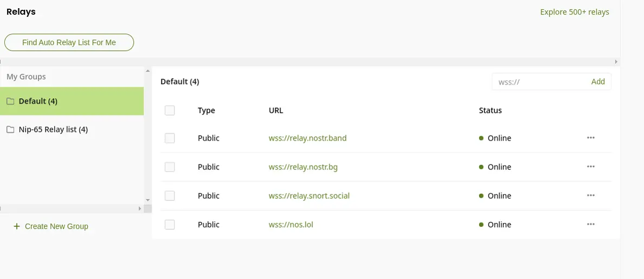Tick the relay.snort.social checkbox
The height and width of the screenshot is (279, 644).
point(170,196)
